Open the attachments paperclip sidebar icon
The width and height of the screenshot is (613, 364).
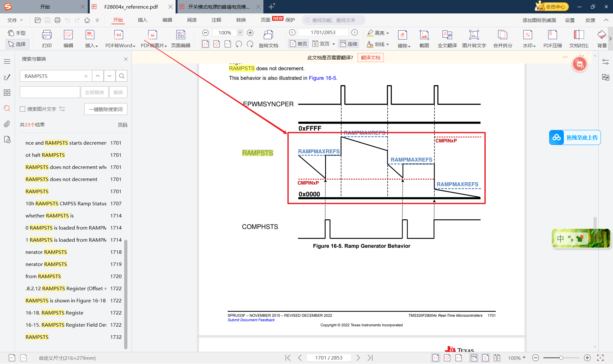pos(7,124)
